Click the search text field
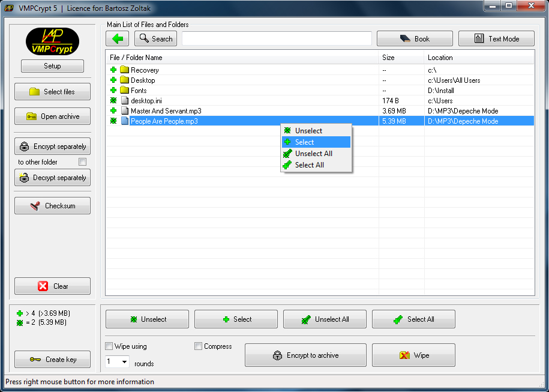This screenshot has height=392, width=549. [277, 38]
